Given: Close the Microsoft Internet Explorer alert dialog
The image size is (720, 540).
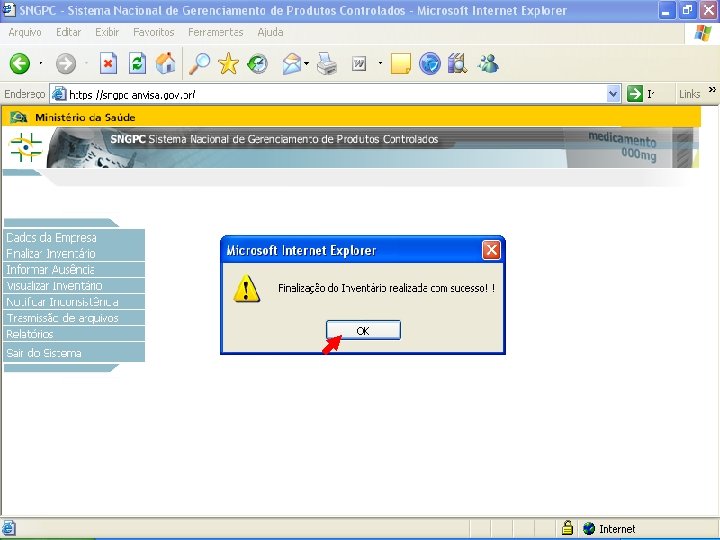Looking at the screenshot, I should click(x=491, y=250).
